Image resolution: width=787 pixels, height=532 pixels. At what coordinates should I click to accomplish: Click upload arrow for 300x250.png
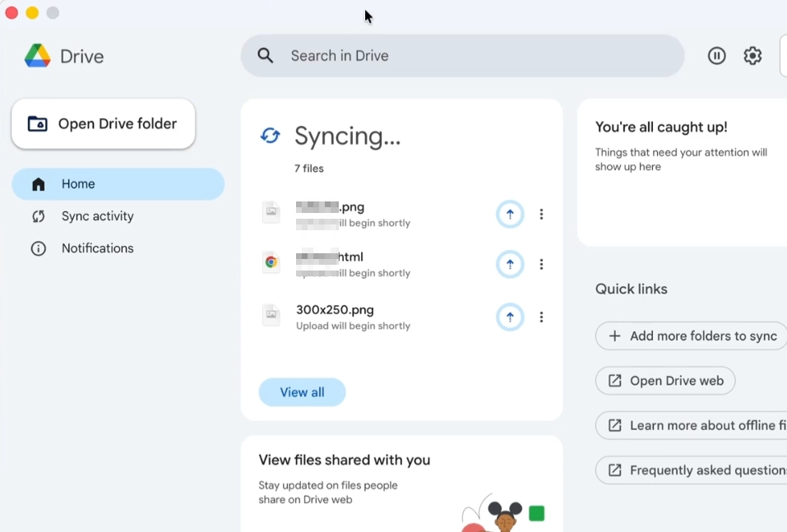510,317
